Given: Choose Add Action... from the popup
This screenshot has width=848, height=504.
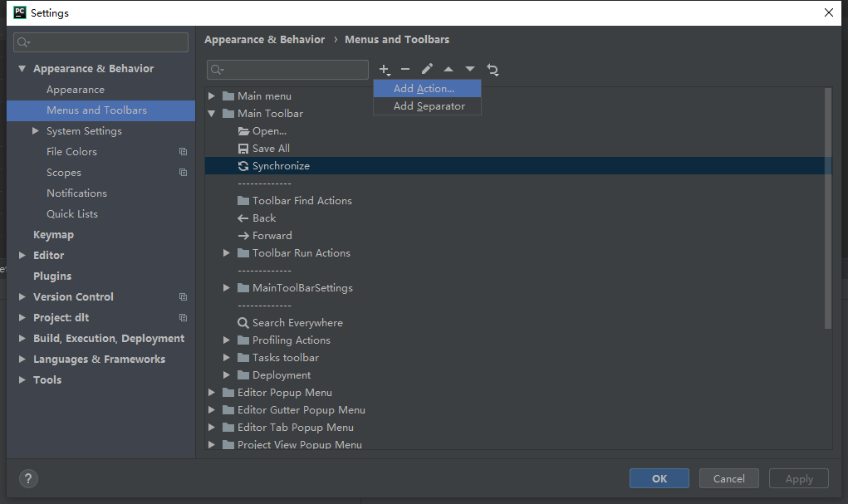Looking at the screenshot, I should tap(427, 89).
